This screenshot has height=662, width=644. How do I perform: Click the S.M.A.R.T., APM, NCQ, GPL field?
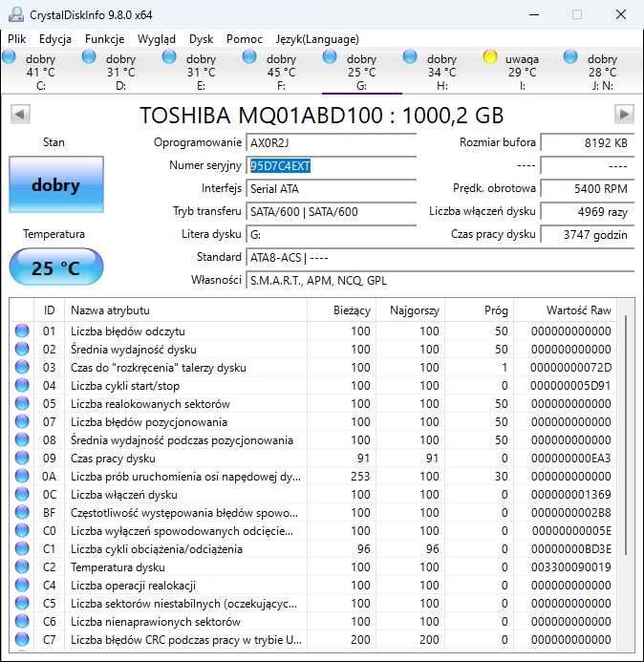point(440,280)
